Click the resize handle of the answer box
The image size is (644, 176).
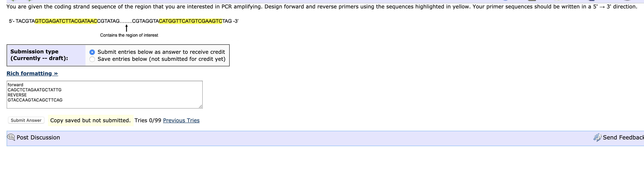tap(201, 107)
